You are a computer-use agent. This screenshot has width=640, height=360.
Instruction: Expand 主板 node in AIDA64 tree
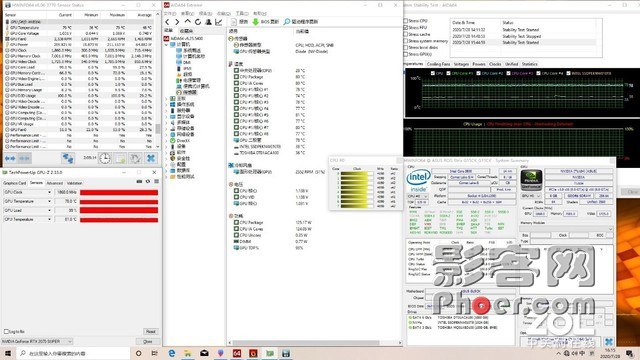pyautogui.click(x=167, y=98)
